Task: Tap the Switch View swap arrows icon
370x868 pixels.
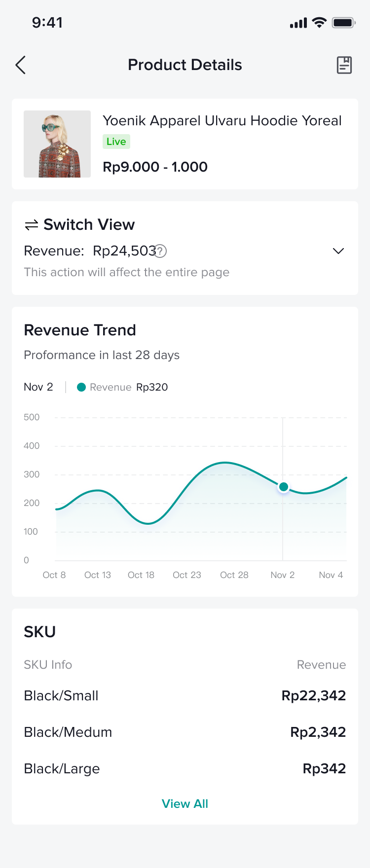Action: pos(32,225)
